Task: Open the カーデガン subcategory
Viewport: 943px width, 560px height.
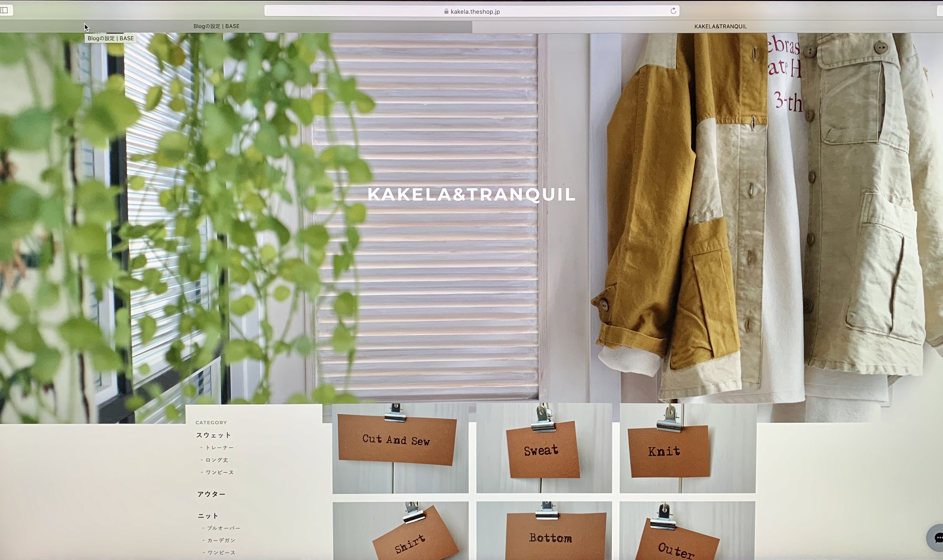Action: coord(221,540)
